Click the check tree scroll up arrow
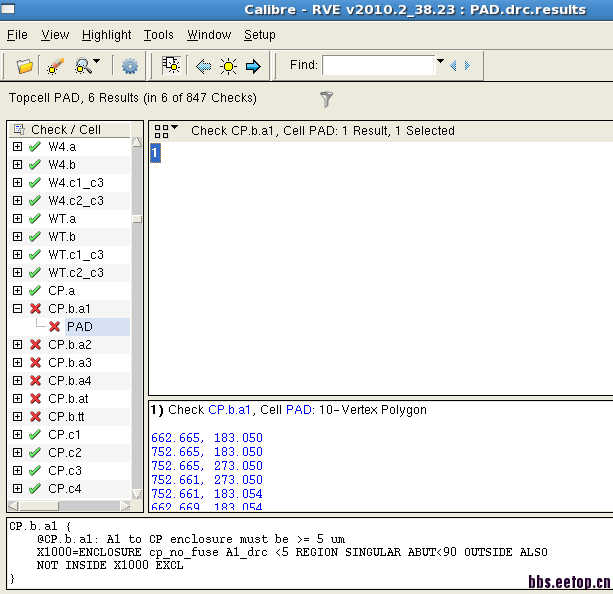 [137, 142]
